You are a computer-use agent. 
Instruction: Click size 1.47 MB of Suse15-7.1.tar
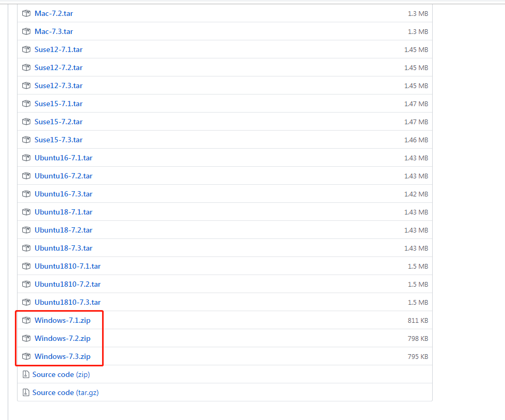416,104
